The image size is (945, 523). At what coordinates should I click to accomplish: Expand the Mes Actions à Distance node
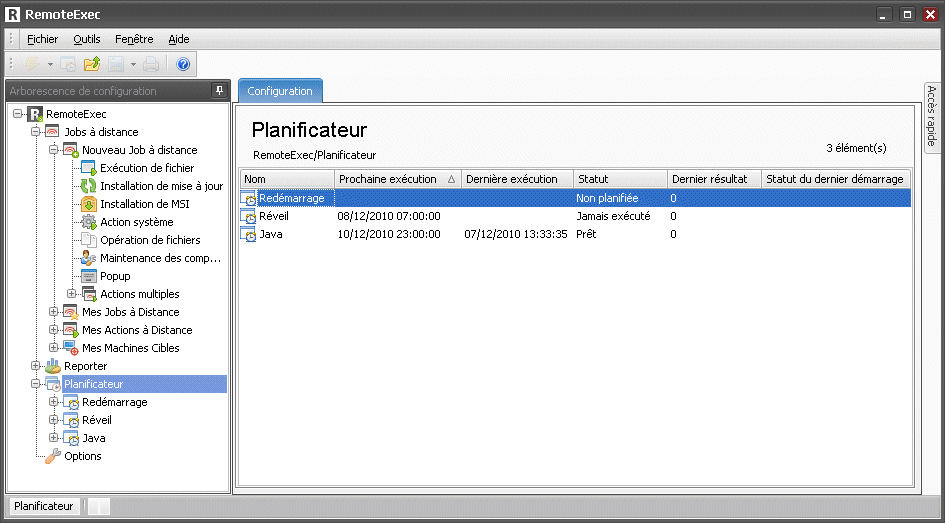point(53,330)
